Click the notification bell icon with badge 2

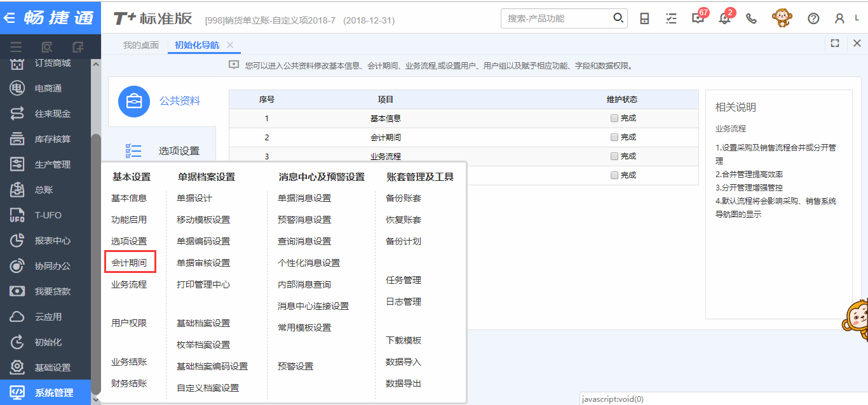(724, 18)
